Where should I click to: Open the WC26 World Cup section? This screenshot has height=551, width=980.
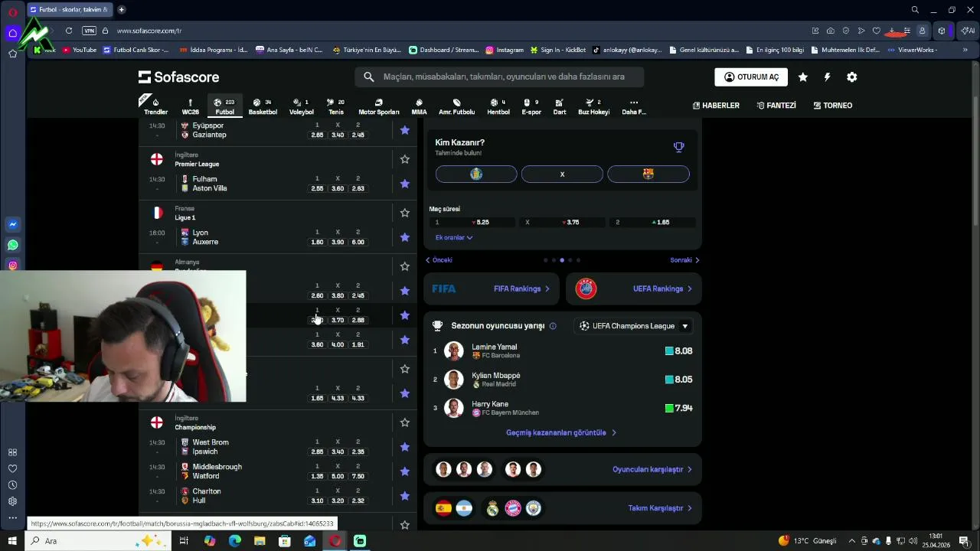point(190,106)
